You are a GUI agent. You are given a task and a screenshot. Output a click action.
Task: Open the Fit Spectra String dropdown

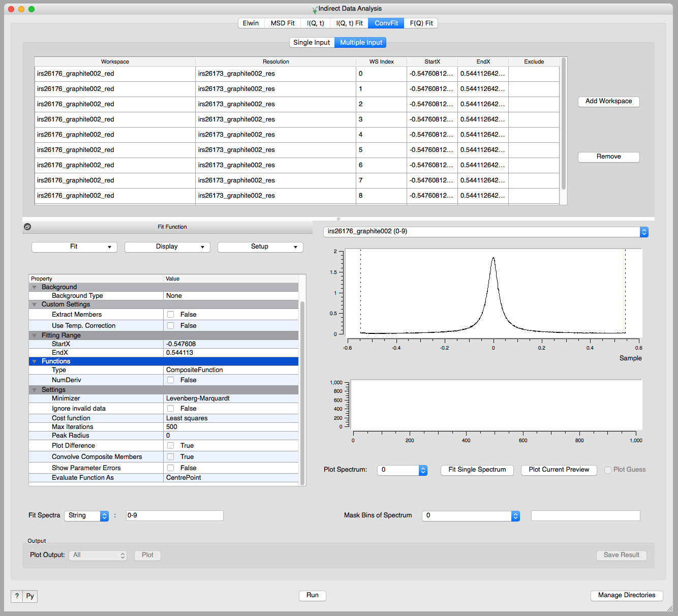86,516
